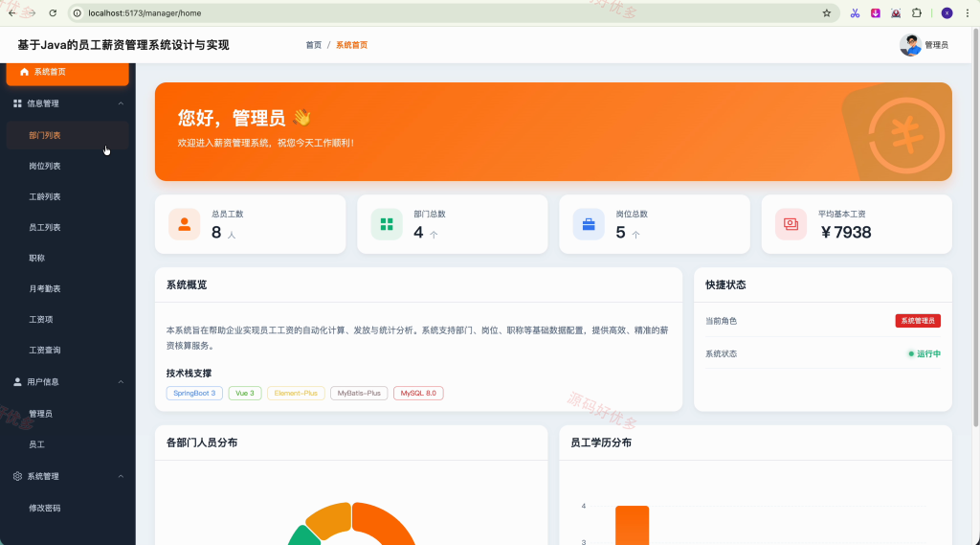Image resolution: width=980 pixels, height=545 pixels.
Task: Click the user icon beside 用户信息
Action: click(x=17, y=381)
